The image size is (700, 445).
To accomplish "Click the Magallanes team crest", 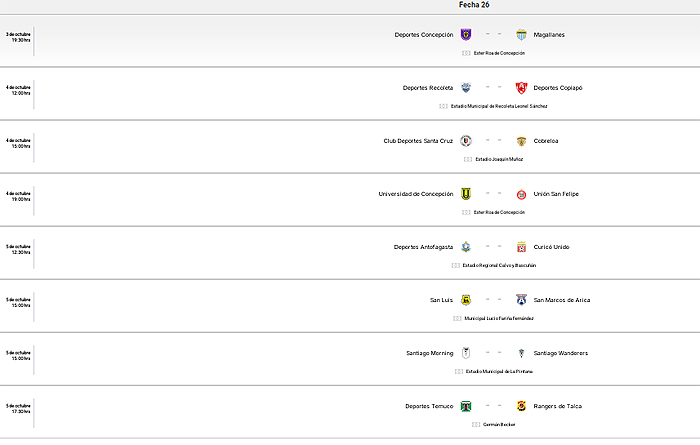I will pyautogui.click(x=521, y=34).
